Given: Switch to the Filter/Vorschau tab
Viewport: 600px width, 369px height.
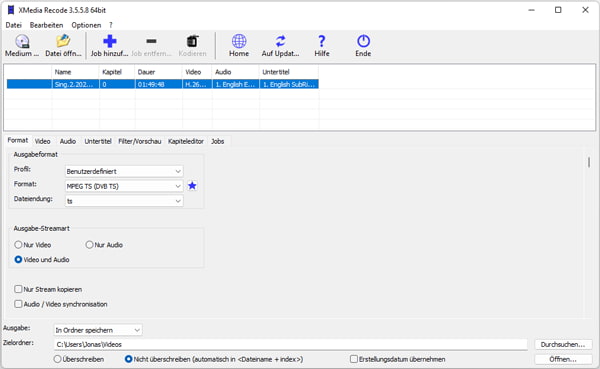Looking at the screenshot, I should point(139,141).
